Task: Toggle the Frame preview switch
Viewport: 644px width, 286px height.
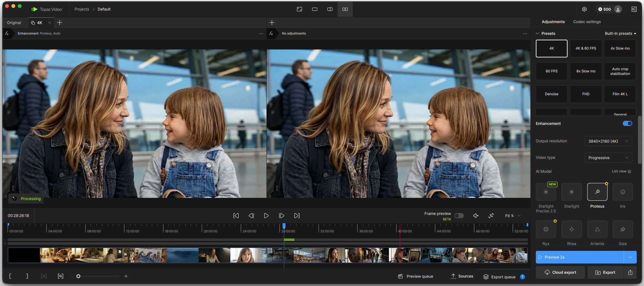Action: [459, 216]
